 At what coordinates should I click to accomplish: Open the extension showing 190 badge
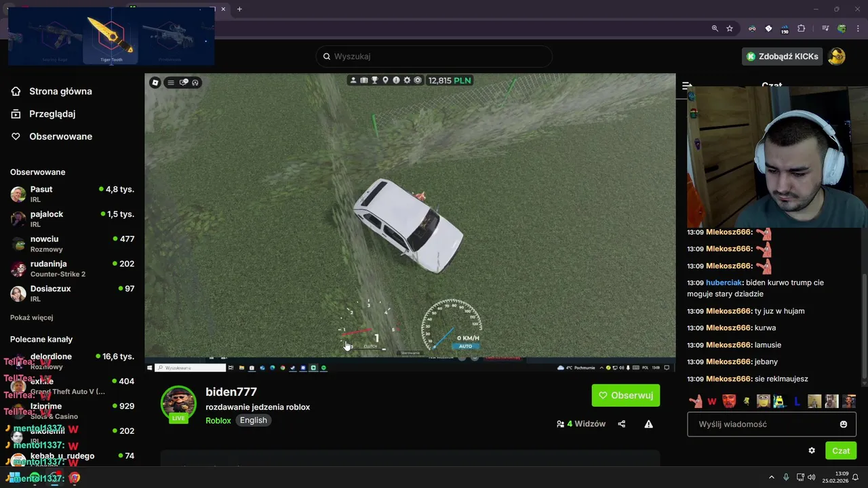click(x=785, y=29)
